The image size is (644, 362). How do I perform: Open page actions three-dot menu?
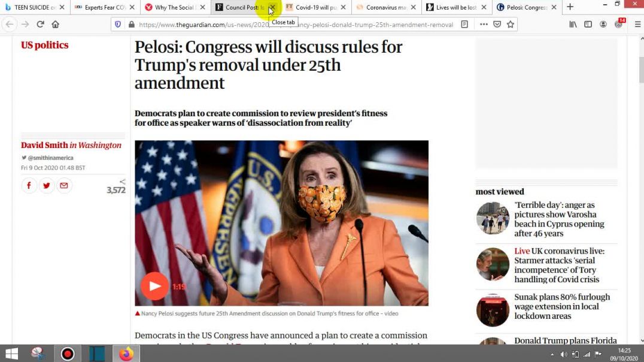click(x=484, y=24)
